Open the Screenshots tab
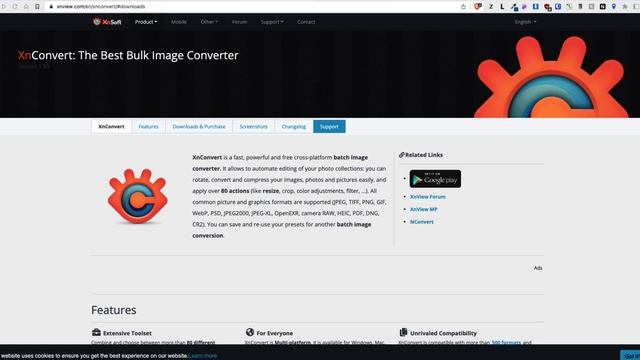 tap(253, 127)
